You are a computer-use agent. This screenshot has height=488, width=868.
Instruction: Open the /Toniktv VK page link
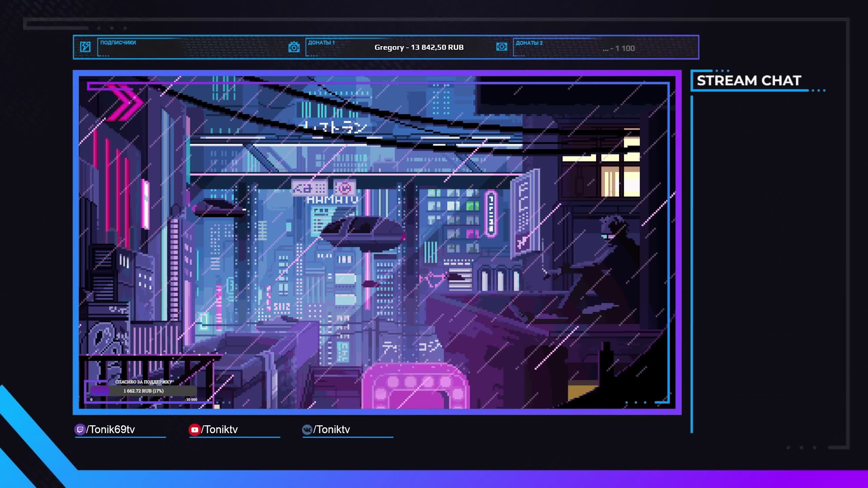coord(331,430)
